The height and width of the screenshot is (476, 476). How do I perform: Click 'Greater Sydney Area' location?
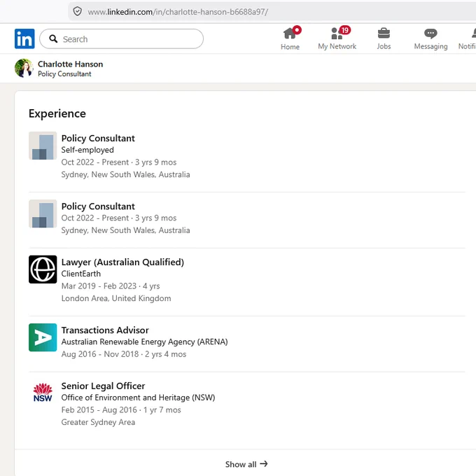pos(98,422)
